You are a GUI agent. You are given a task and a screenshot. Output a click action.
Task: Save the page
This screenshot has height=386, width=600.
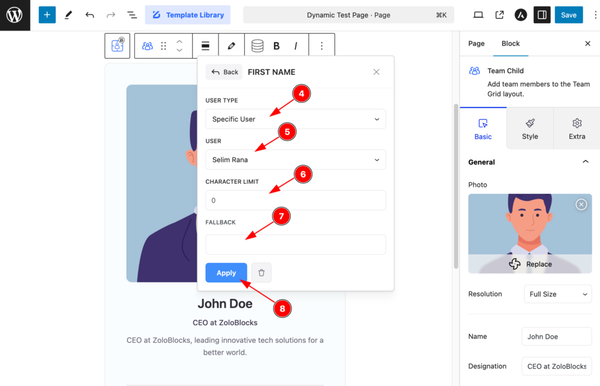click(569, 15)
